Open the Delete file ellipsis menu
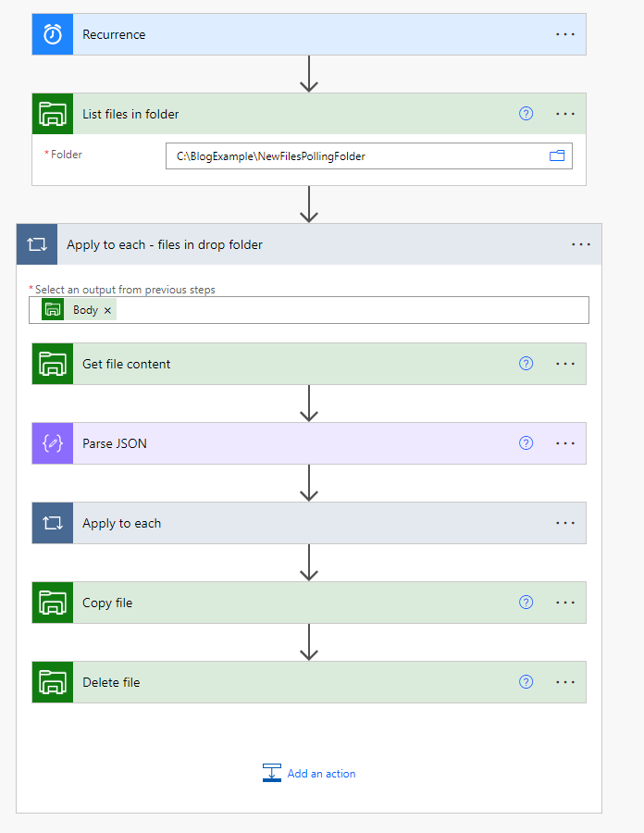Image resolution: width=644 pixels, height=833 pixels. click(565, 682)
